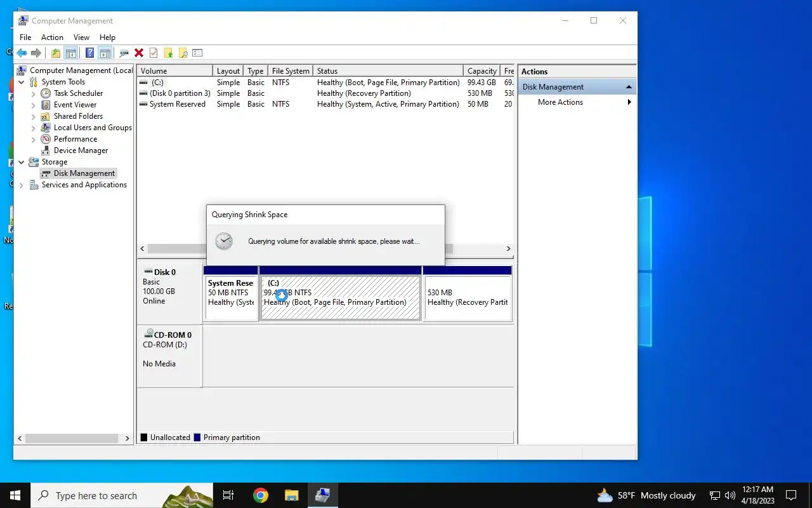Click the console tree horizontal scrollbar thumb
This screenshot has height=508, width=812.
(72, 438)
